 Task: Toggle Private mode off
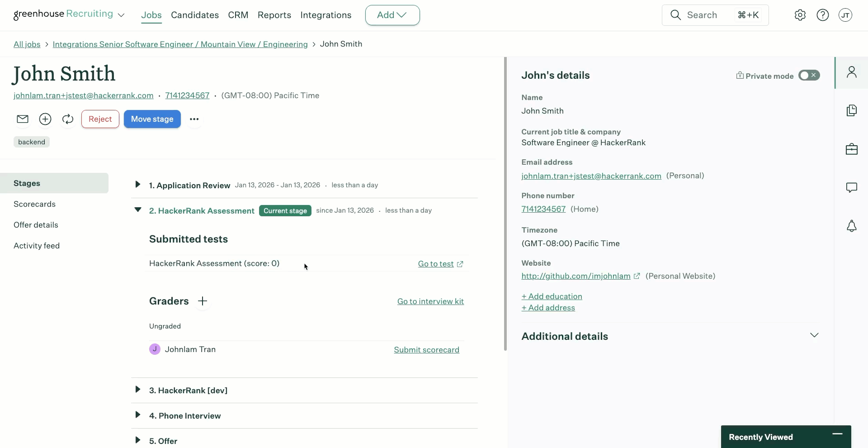[x=809, y=75]
